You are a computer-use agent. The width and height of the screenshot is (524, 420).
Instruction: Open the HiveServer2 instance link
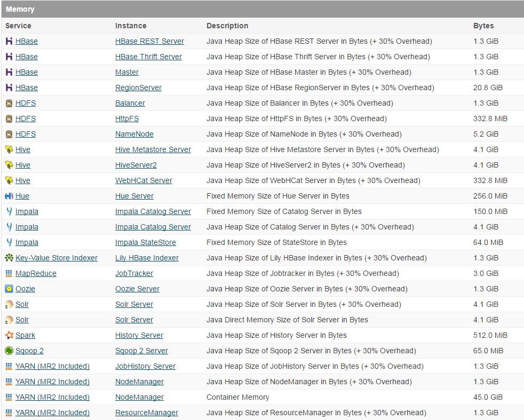tap(136, 165)
